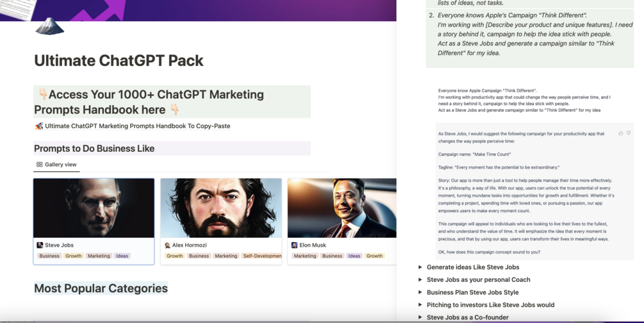Click thumbs up icon on ChatGPT response
The width and height of the screenshot is (644, 323).
click(620, 133)
